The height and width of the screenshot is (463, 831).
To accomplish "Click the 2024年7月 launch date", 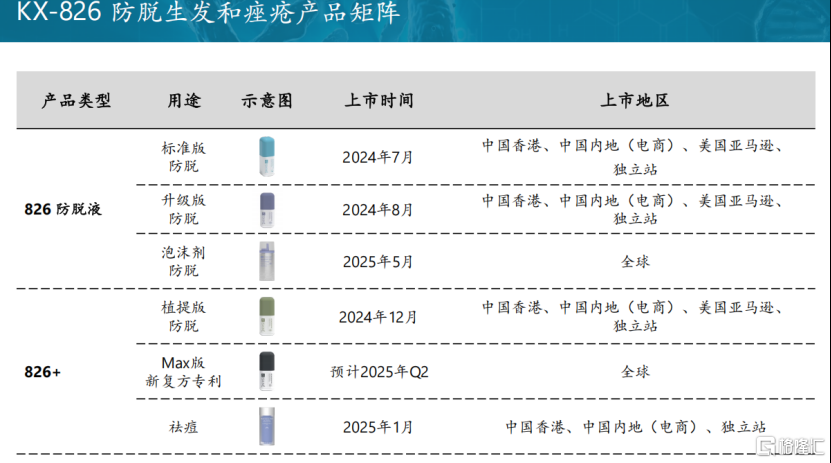I will click(x=377, y=157).
